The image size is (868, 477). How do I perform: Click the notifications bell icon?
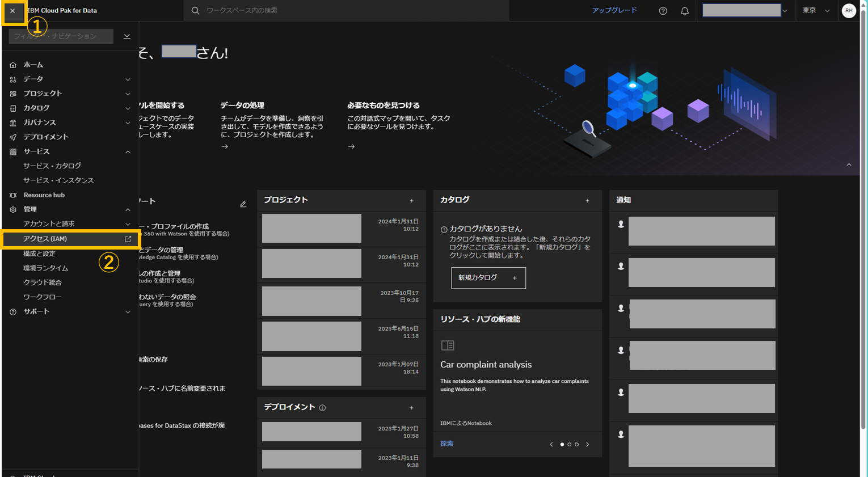point(684,10)
